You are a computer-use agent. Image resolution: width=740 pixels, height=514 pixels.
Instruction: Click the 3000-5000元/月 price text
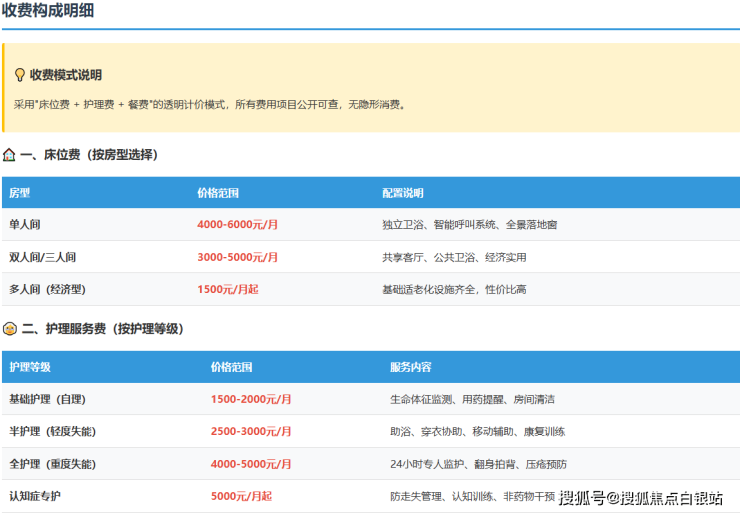[238, 257]
